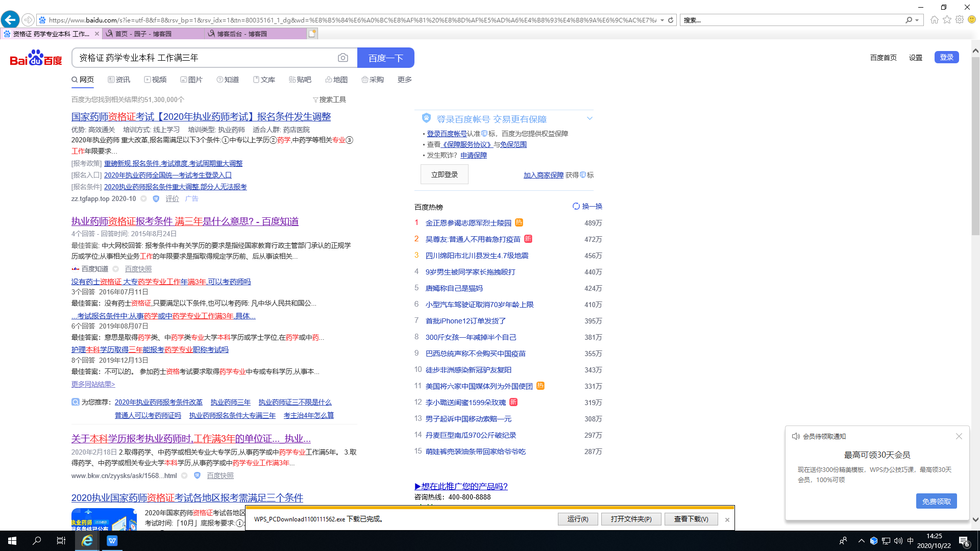Image resolution: width=980 pixels, height=551 pixels.
Task: Click the Baidu search input field
Action: click(x=204, y=58)
